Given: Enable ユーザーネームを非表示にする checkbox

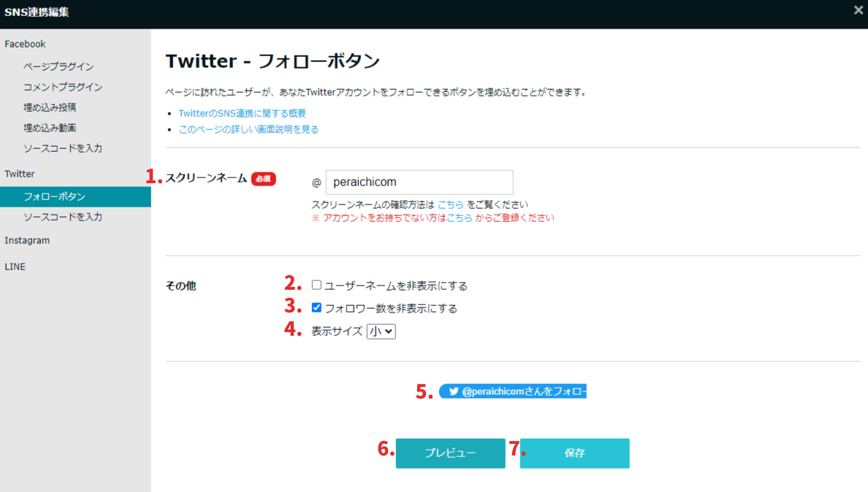Looking at the screenshot, I should 316,285.
